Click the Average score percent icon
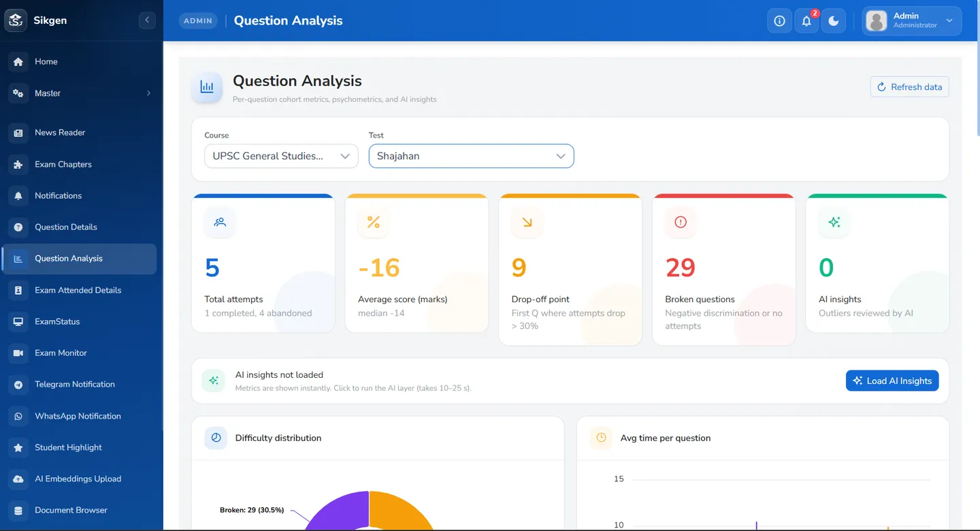The image size is (980, 531). tap(374, 222)
